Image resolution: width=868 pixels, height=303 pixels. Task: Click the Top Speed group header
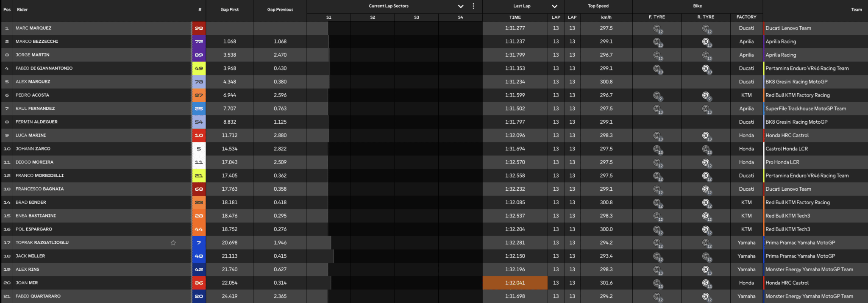click(x=598, y=6)
